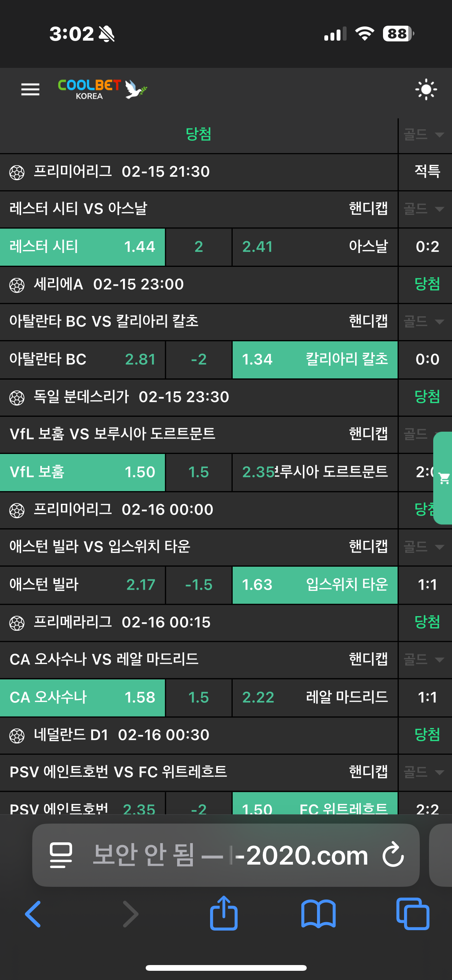Select 칼리아리 칼초 1.34 odds
Screen dimensions: 452x980
pyautogui.click(x=315, y=359)
